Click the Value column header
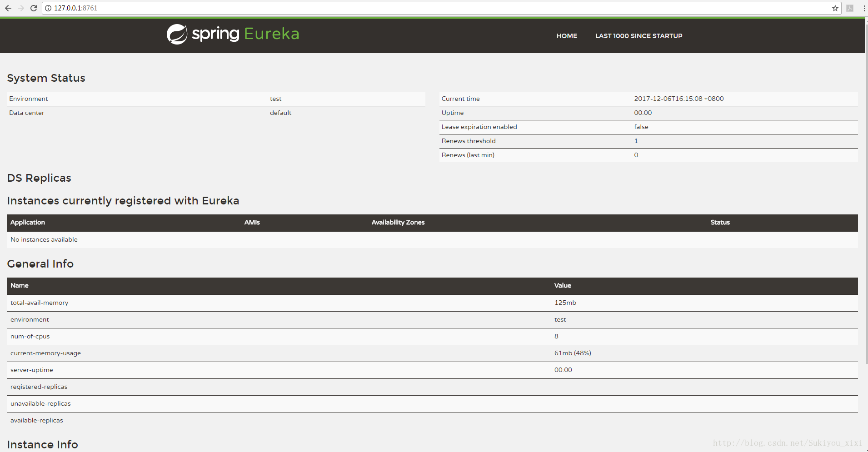 point(563,285)
